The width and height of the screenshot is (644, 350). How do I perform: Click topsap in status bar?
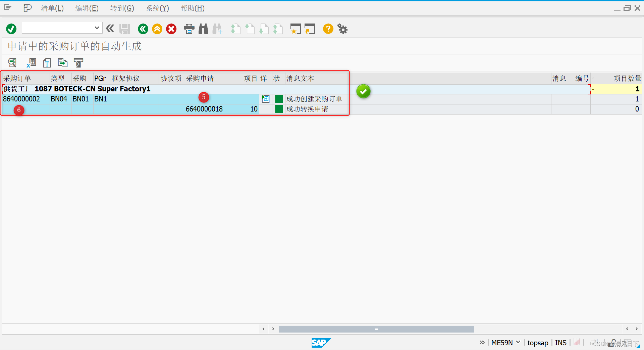point(538,343)
